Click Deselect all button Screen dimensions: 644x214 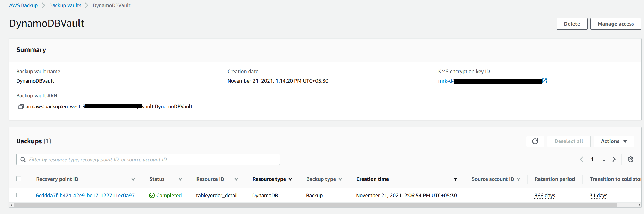(569, 141)
